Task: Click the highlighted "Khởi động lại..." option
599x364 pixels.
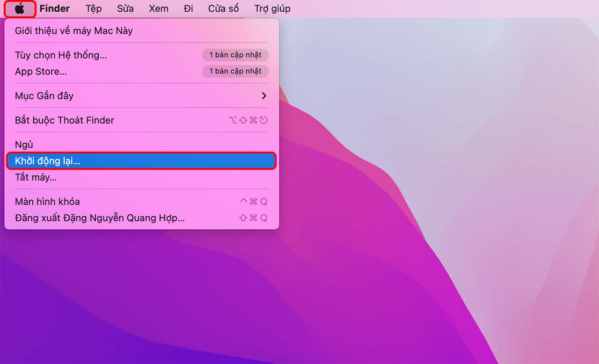Action: 47,160
